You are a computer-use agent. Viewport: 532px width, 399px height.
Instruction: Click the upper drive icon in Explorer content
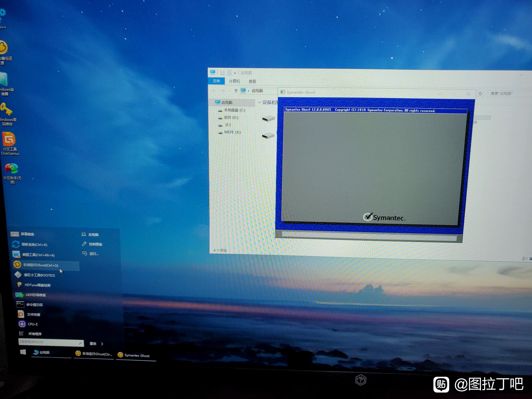(268, 118)
